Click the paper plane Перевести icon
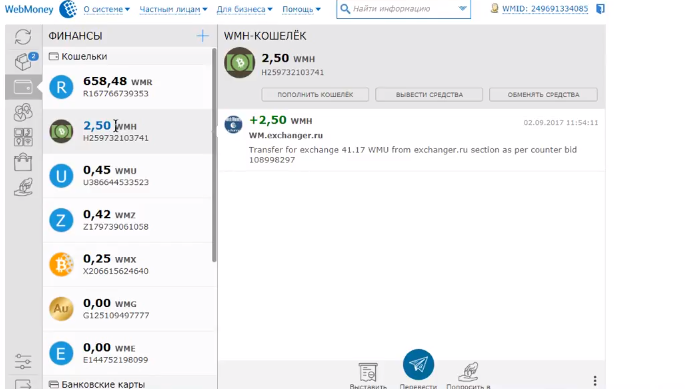 (x=418, y=364)
